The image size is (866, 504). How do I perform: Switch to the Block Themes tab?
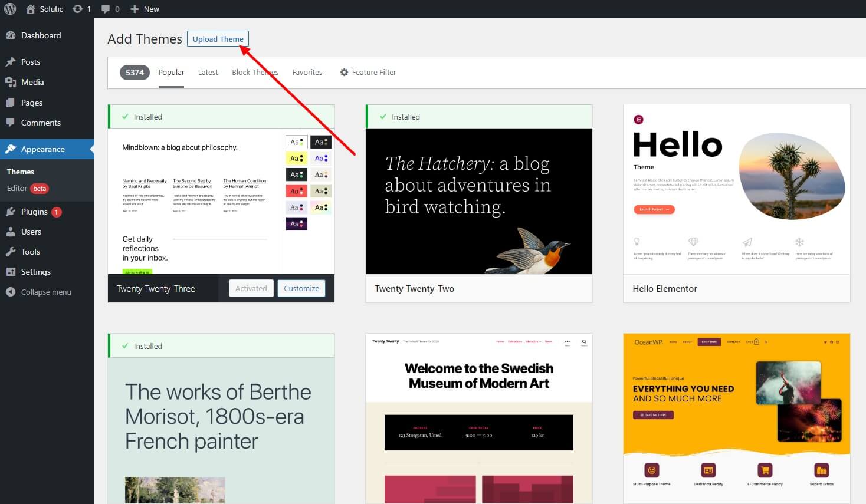coord(255,72)
